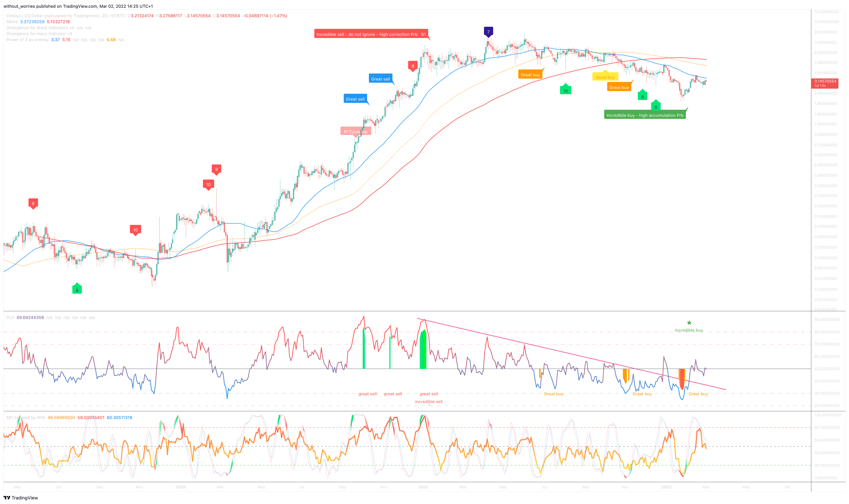849x504 pixels.
Task: Select the pink Pi Cycle top label
Action: (356, 132)
